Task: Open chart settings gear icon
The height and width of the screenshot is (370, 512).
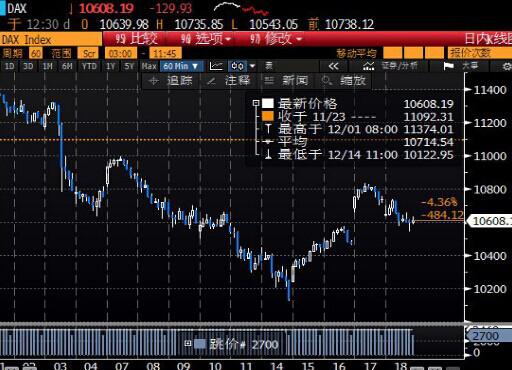Action: [x=507, y=66]
